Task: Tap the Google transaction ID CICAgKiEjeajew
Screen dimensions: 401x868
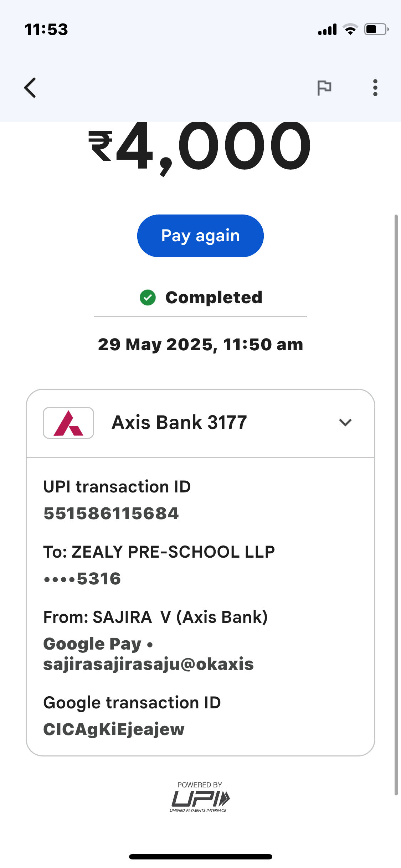Action: click(114, 729)
